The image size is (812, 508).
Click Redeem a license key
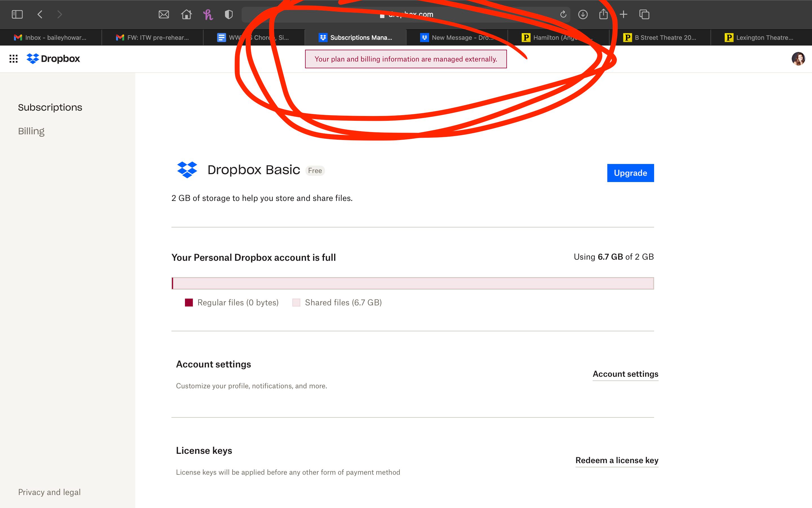pos(617,460)
